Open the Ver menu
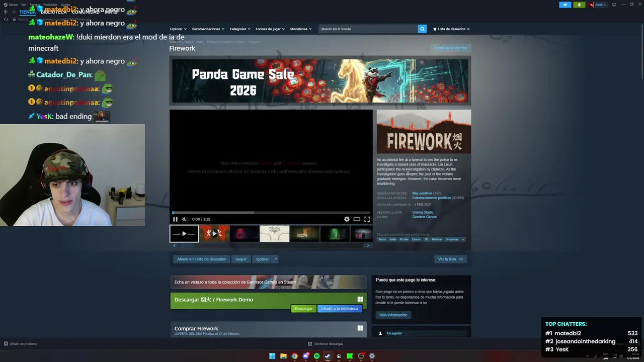The height and width of the screenshot is (362, 644). [x=23, y=5]
